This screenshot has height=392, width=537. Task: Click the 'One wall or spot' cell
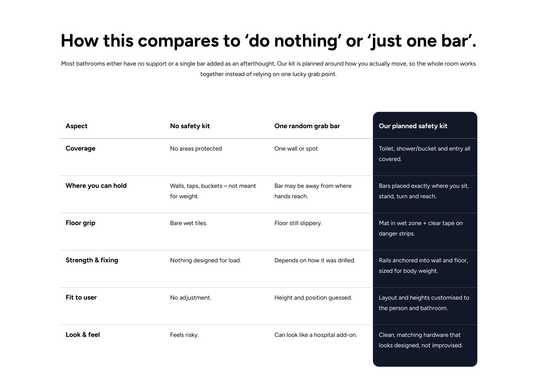tap(296, 149)
